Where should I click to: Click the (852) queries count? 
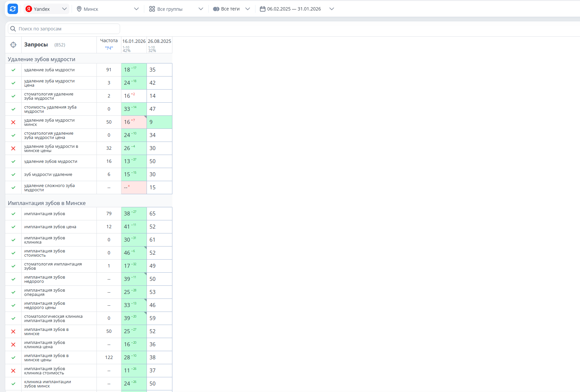pyautogui.click(x=60, y=45)
